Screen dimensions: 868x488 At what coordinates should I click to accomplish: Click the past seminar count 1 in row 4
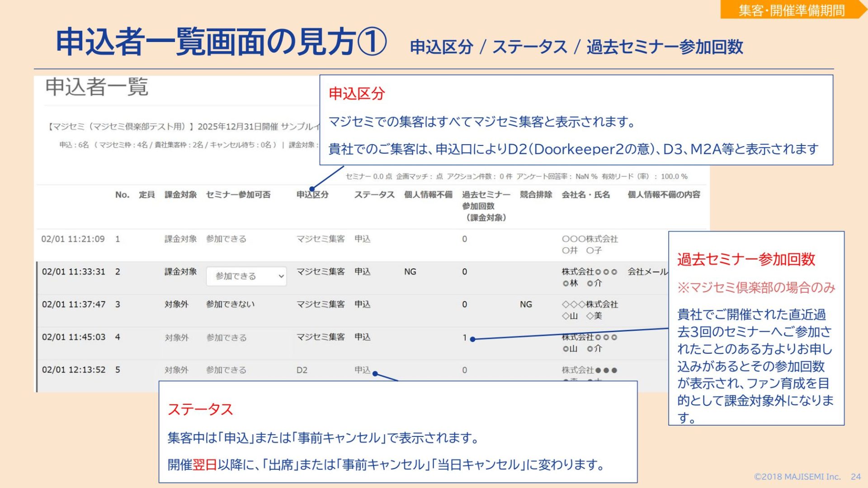[x=464, y=338]
